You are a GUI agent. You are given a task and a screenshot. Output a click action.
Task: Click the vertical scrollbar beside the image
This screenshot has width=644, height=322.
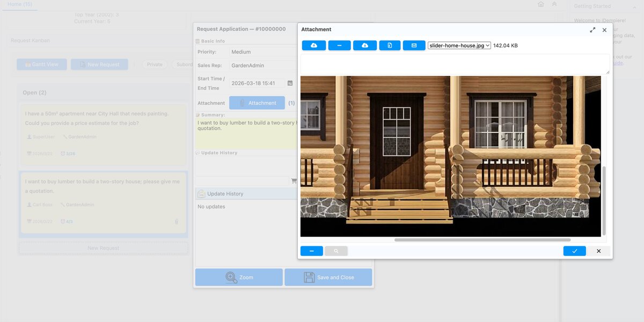[604, 200]
